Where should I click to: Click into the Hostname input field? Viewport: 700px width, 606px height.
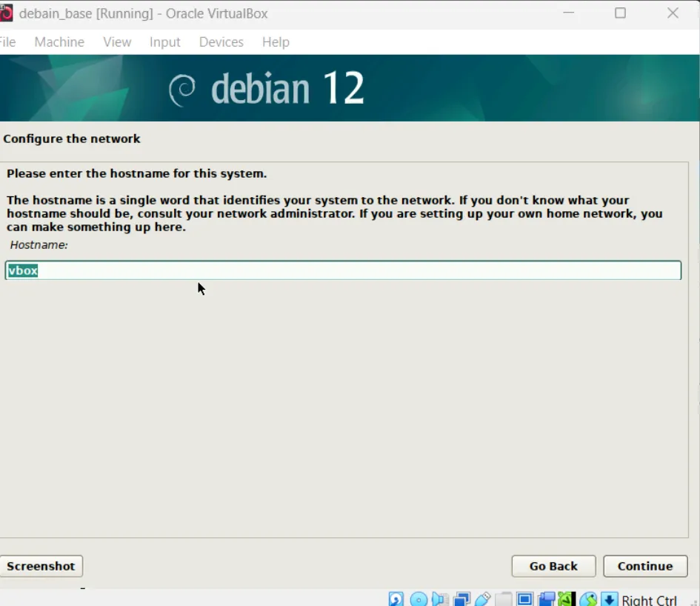[x=343, y=270]
